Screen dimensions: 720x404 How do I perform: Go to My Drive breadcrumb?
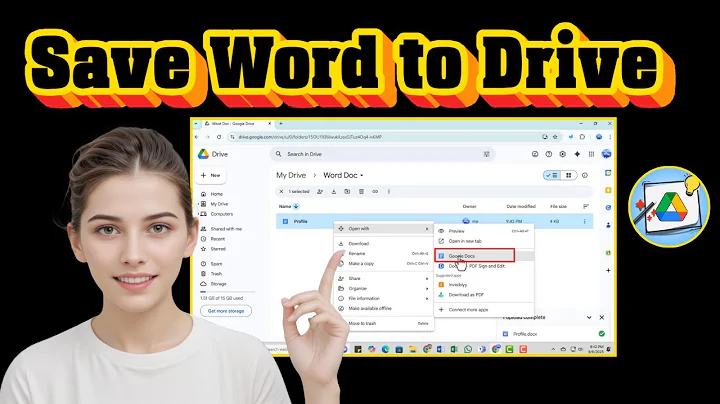click(x=291, y=175)
